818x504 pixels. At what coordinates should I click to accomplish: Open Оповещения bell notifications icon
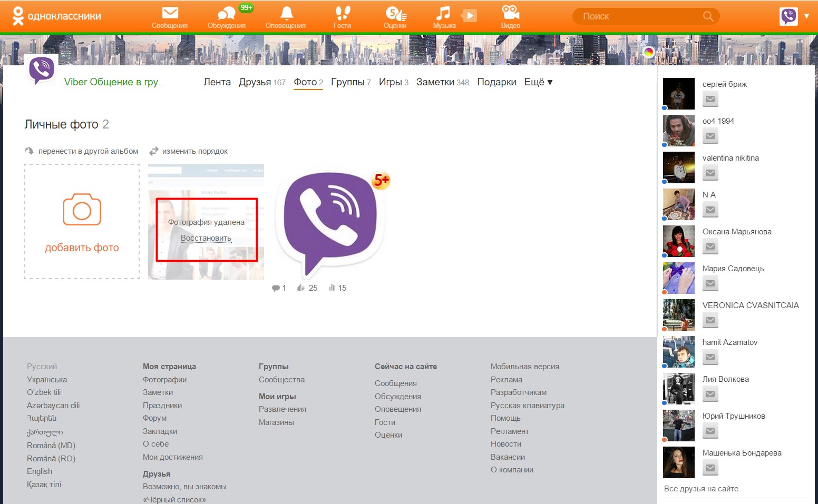pos(286,14)
